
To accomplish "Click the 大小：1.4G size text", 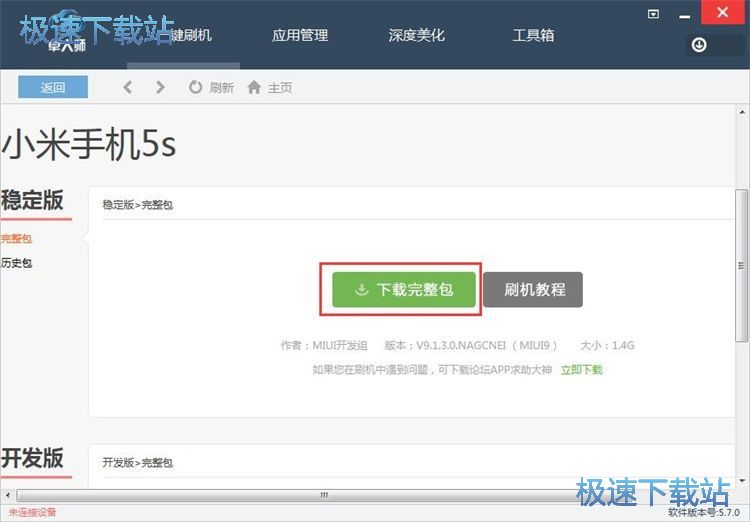I will coord(607,345).
